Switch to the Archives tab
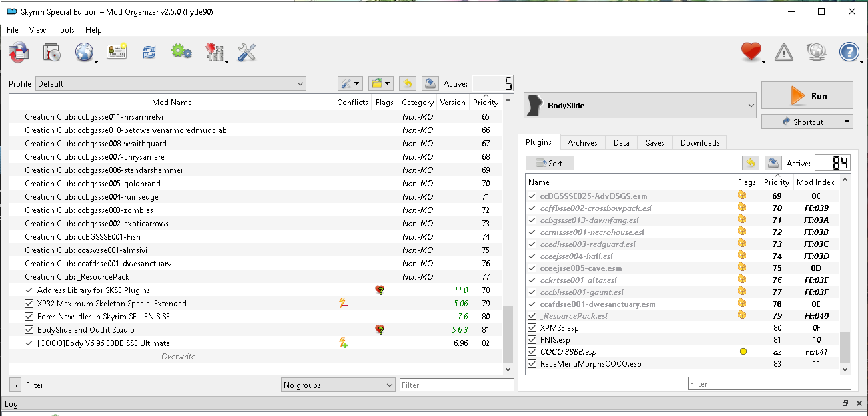868x416 pixels. (x=582, y=143)
